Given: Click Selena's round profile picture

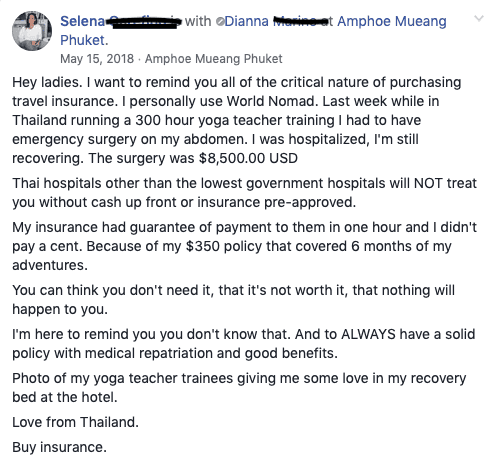Looking at the screenshot, I should (x=32, y=31).
